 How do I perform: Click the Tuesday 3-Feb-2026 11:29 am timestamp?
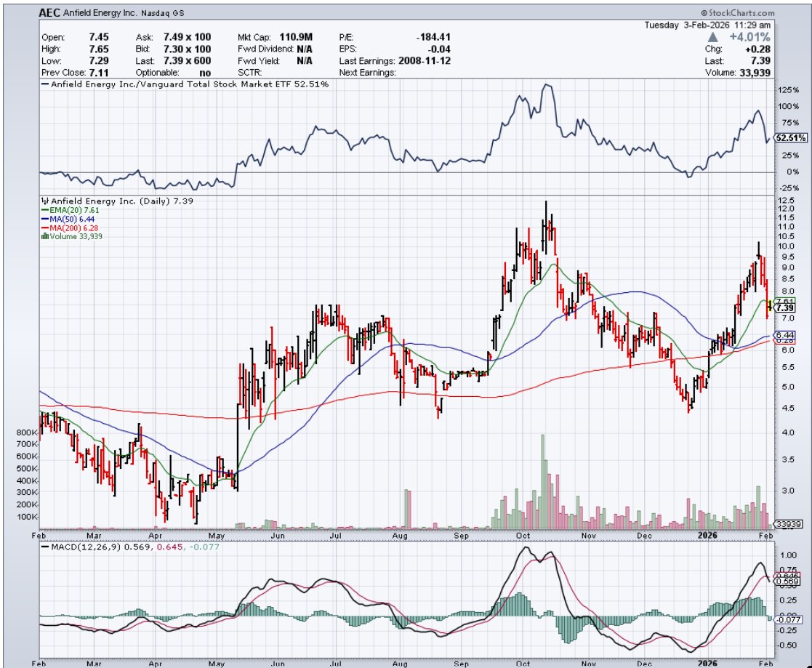[707, 25]
